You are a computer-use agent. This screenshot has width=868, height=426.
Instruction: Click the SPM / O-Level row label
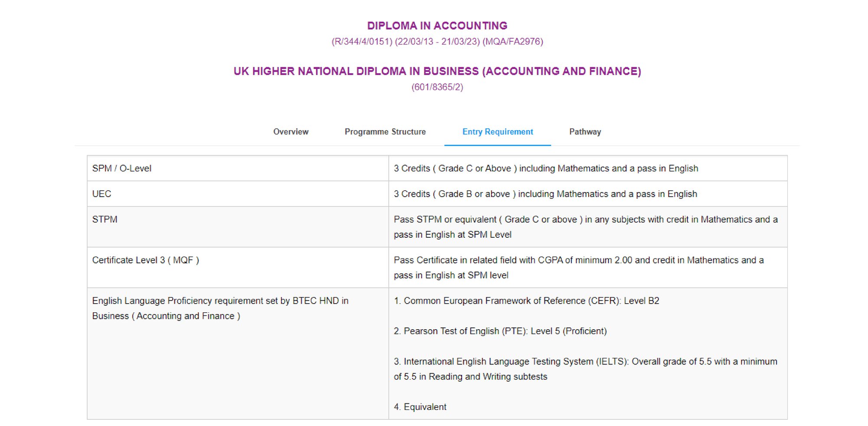click(x=121, y=168)
